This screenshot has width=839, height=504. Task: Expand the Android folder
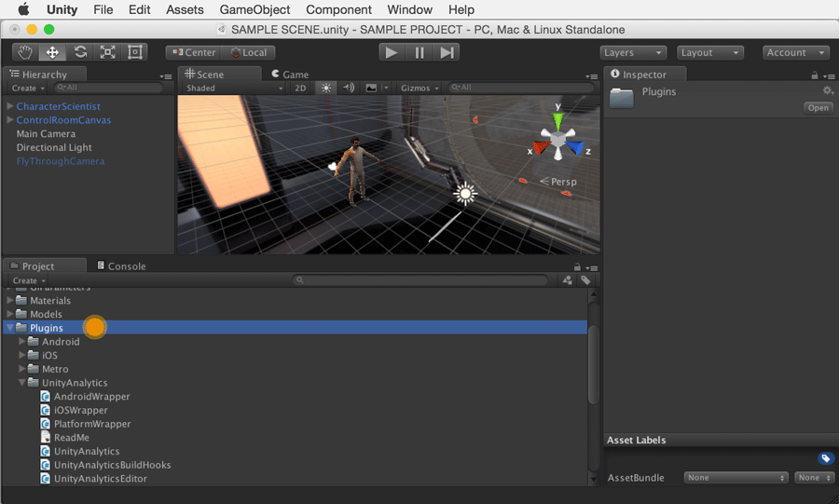(22, 342)
